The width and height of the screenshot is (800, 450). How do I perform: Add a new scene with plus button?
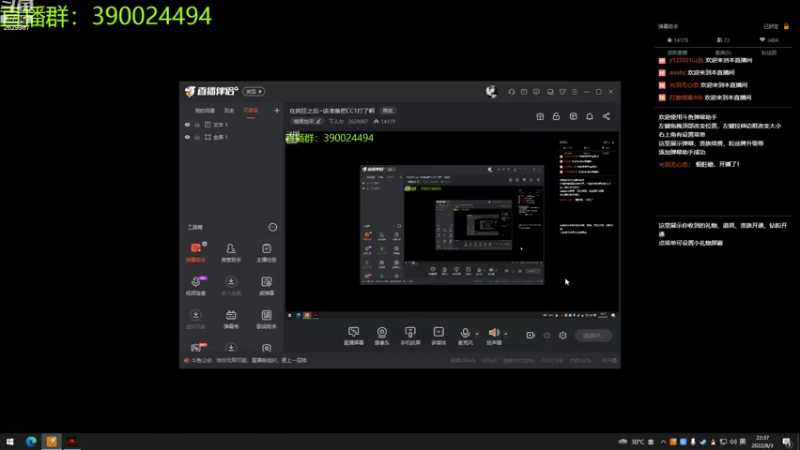pos(277,110)
